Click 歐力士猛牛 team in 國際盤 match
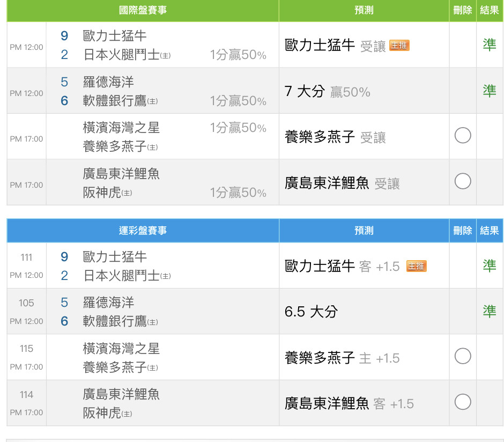 pyautogui.click(x=115, y=36)
